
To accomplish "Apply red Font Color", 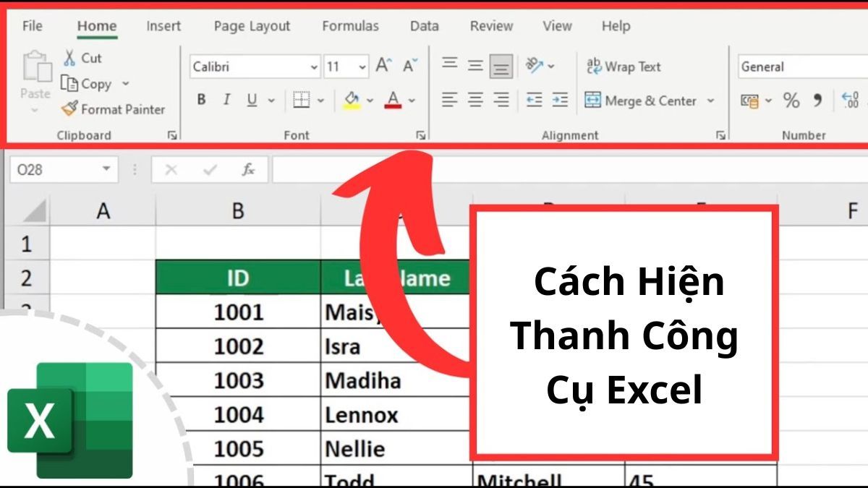I will coord(393,100).
